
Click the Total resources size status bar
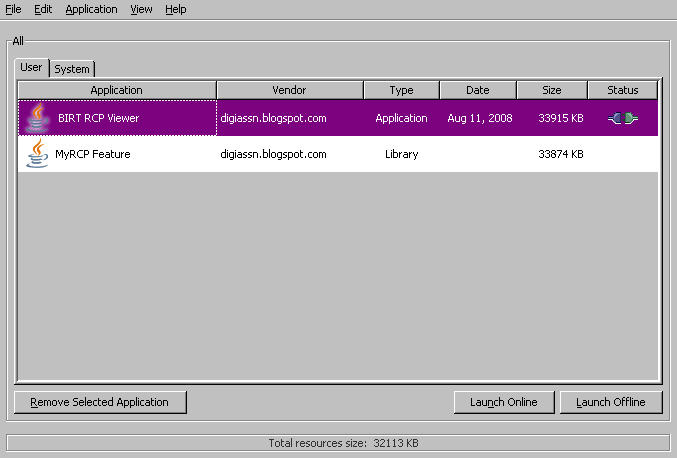(338, 443)
